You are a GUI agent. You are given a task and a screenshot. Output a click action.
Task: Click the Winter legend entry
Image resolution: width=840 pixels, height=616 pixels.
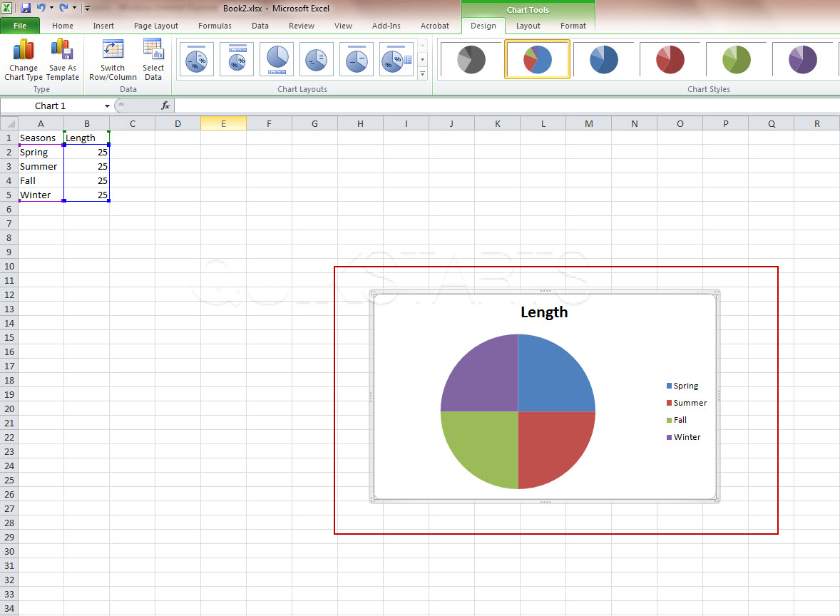(x=684, y=437)
